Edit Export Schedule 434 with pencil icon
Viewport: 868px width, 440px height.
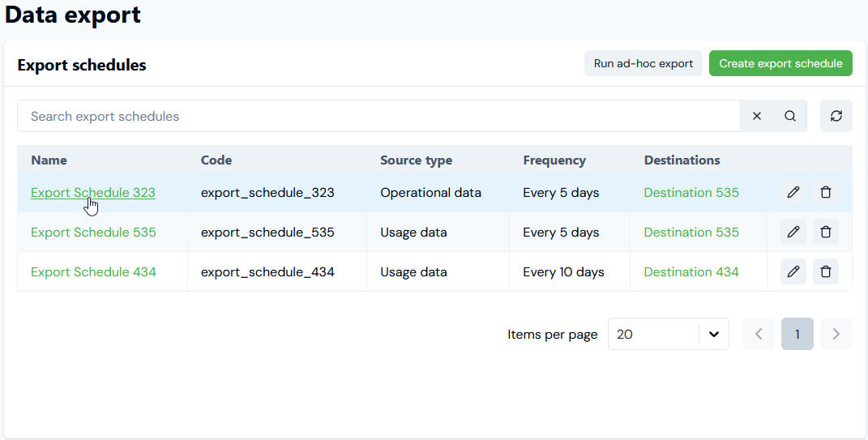(x=793, y=271)
